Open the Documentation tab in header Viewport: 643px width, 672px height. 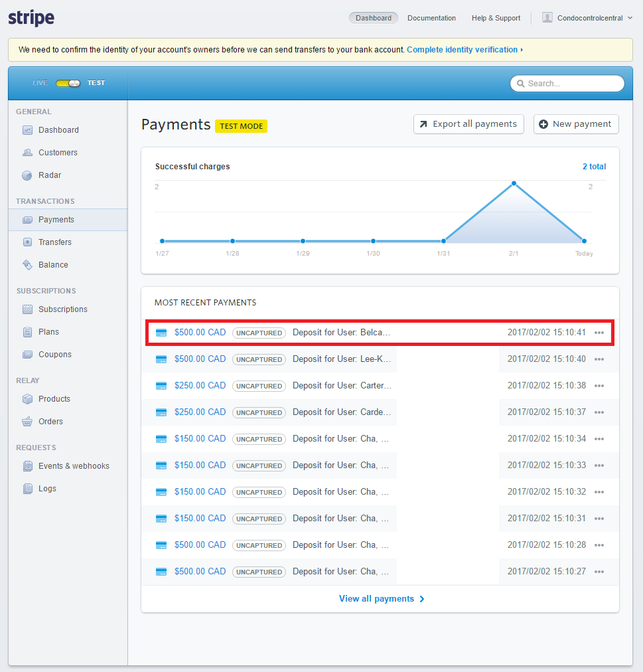coord(431,18)
